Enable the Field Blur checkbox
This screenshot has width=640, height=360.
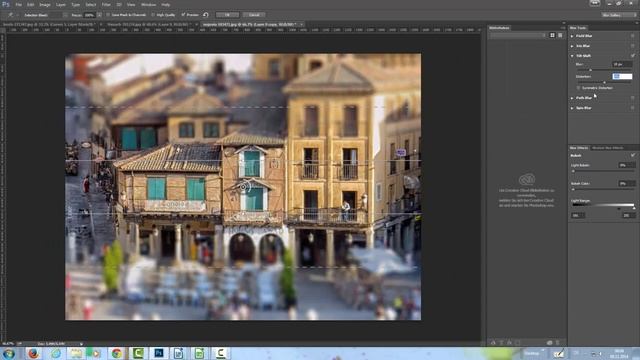pyautogui.click(x=633, y=36)
